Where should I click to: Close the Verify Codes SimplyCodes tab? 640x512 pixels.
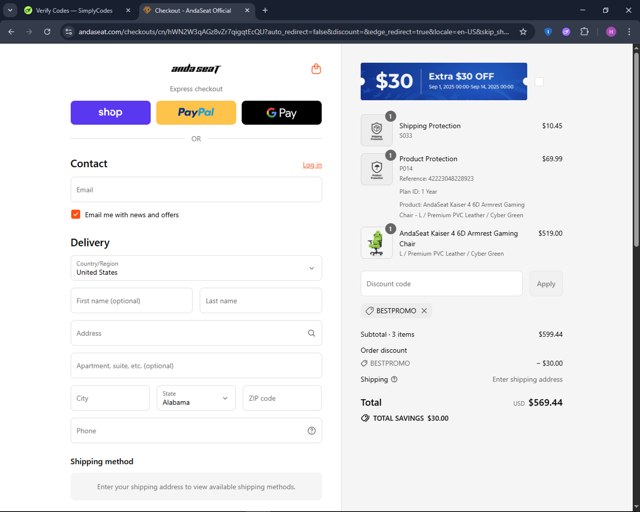point(128,11)
